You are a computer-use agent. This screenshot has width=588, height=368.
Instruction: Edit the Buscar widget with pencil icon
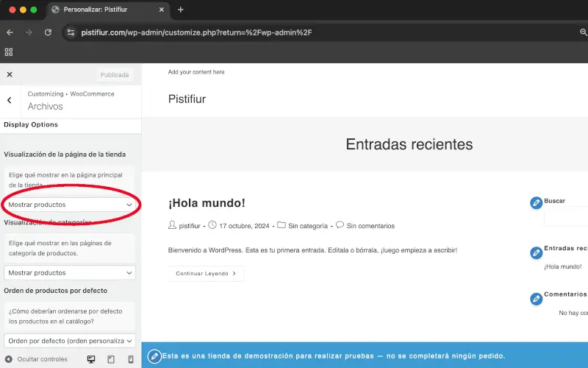[536, 203]
